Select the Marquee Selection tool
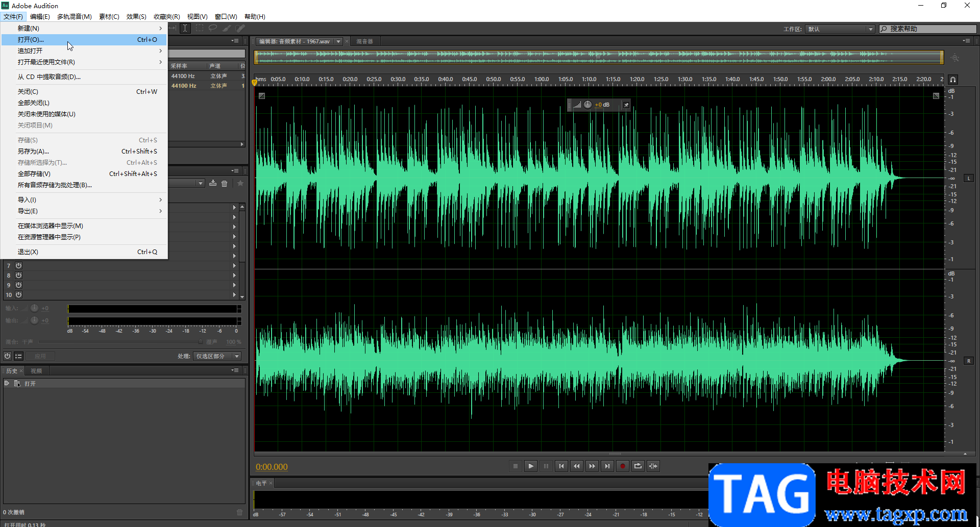 200,29
